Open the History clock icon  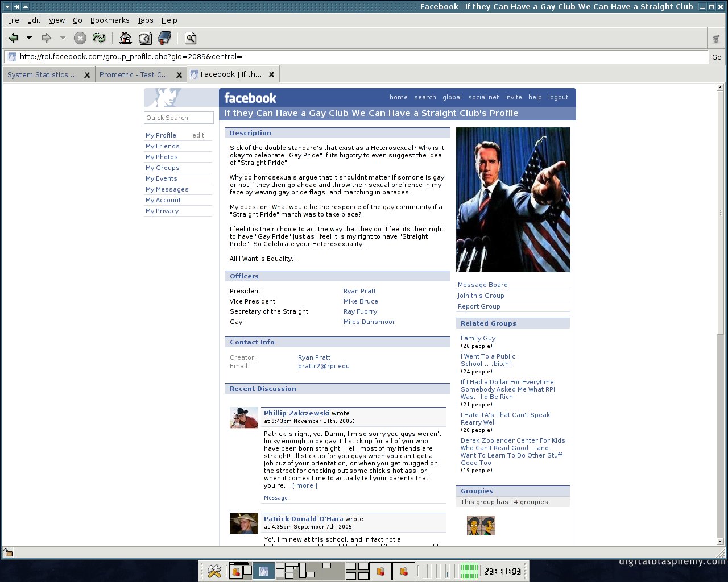point(146,38)
